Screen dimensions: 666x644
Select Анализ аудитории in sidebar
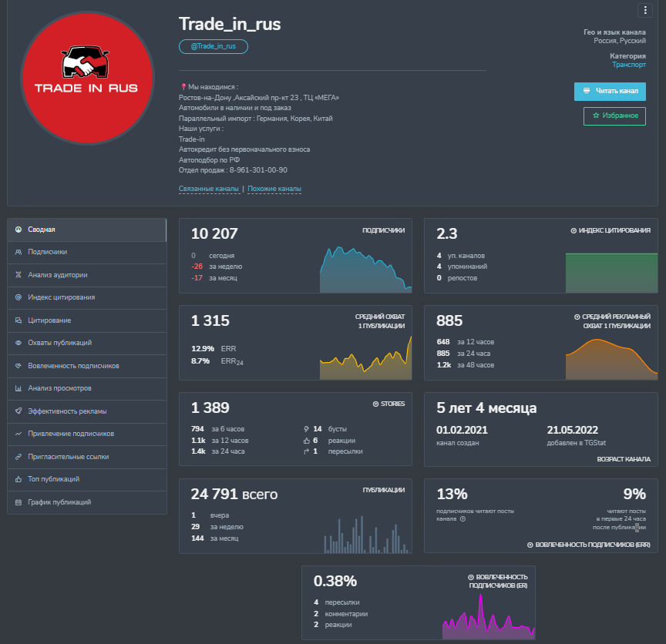(86, 275)
